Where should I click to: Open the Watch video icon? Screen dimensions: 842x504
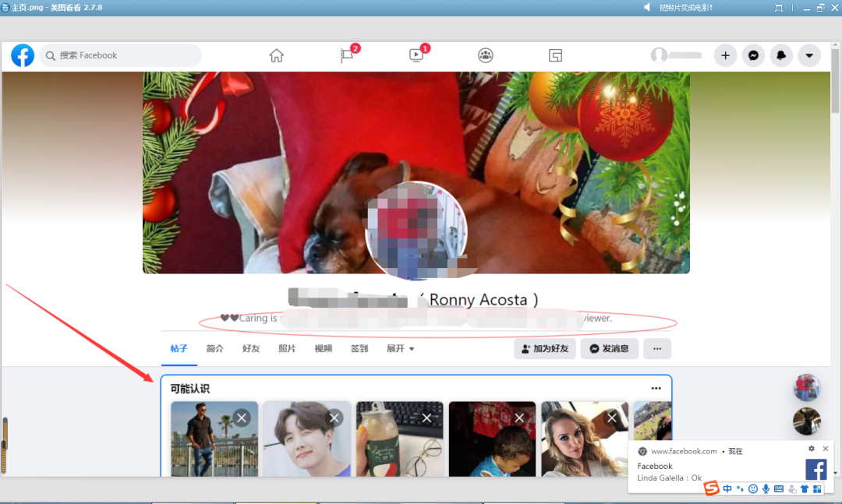(416, 55)
